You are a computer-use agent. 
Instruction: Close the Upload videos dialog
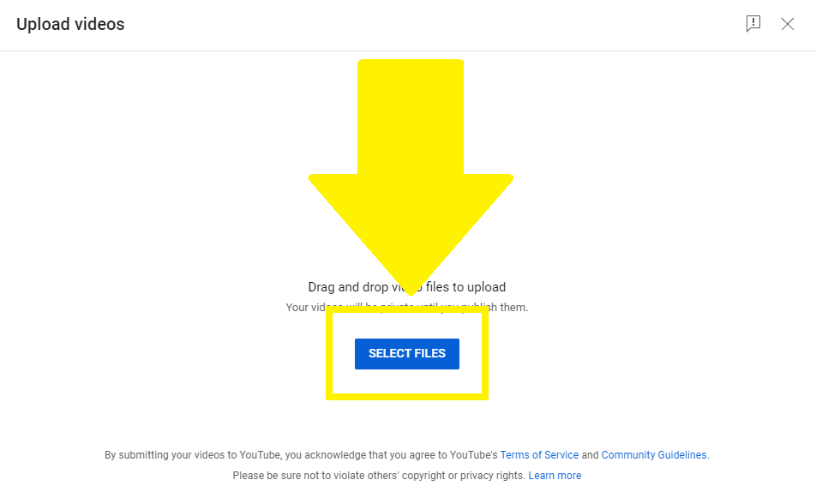788,24
